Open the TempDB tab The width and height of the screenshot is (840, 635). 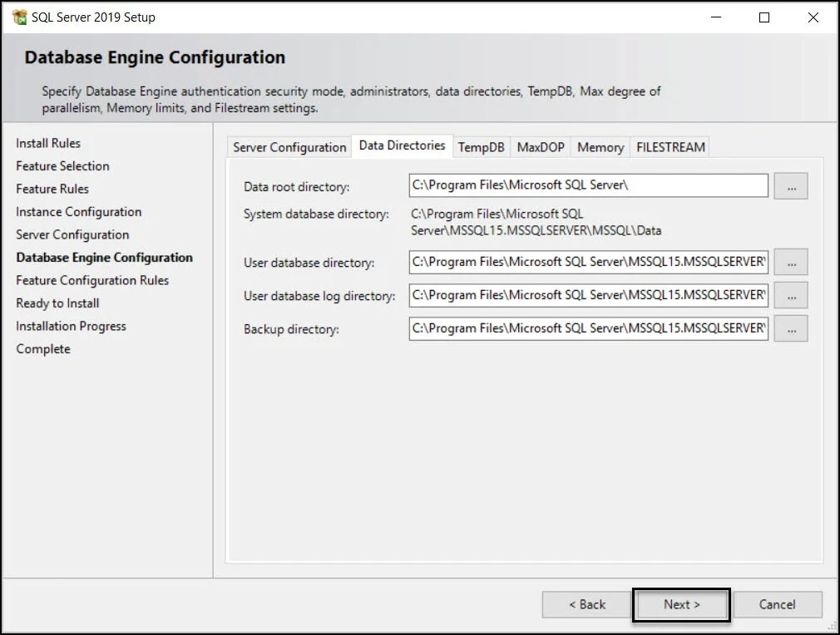481,147
